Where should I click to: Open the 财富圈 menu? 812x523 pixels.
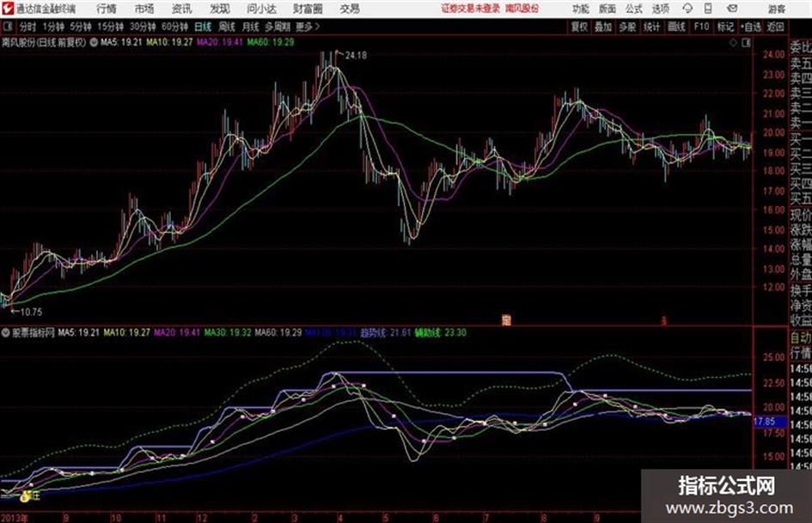308,9
